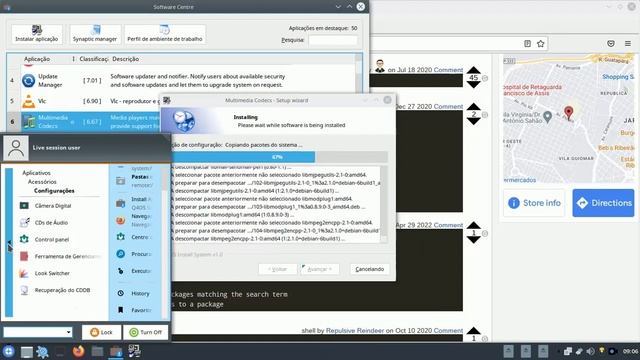Open Synaptic manager from Software Centre toolbar
The height and width of the screenshot is (360, 640).
click(95, 34)
